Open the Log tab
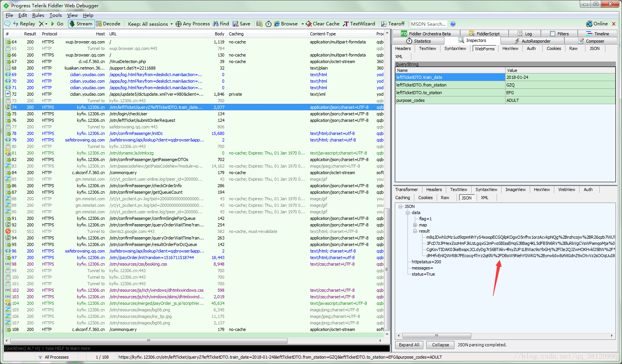This screenshot has width=622, height=364. [x=525, y=34]
